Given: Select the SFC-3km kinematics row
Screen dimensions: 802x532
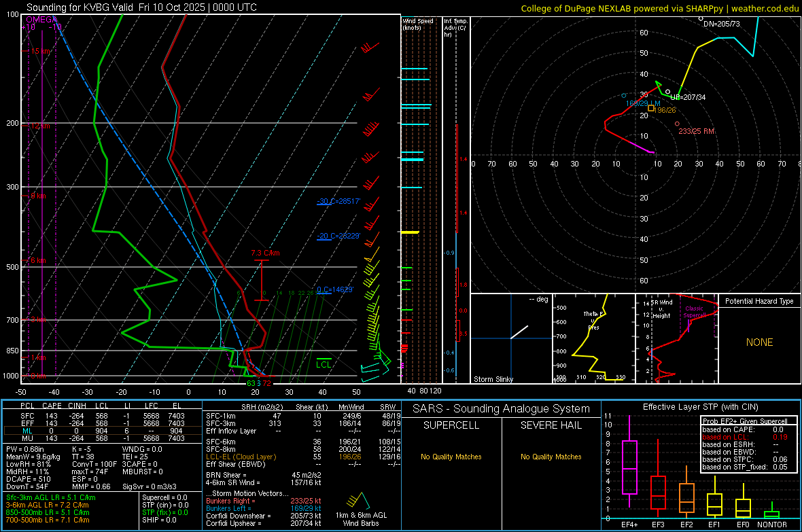Looking at the screenshot, I should (303, 423).
